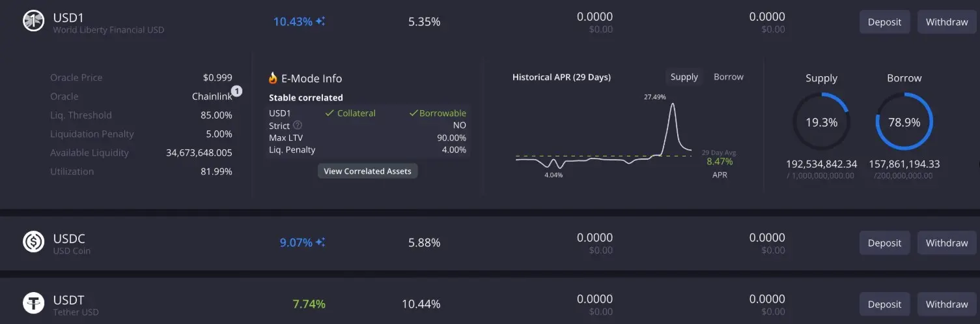
Task: Click View Correlated Assets button
Action: 368,171
